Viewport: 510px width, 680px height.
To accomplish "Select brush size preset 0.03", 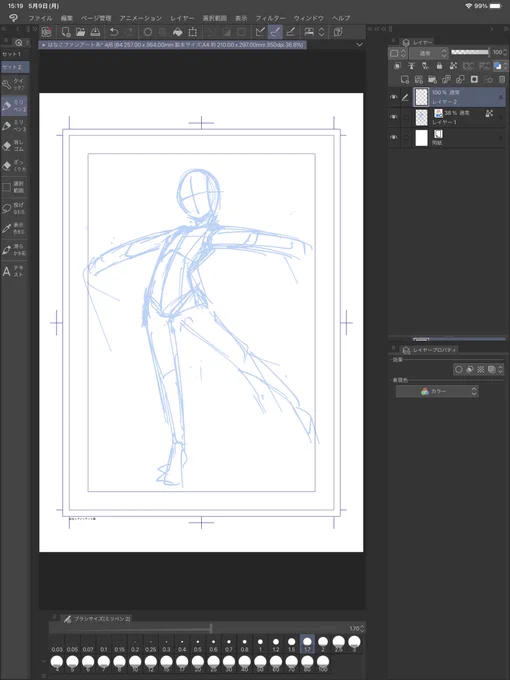I will click(57, 644).
